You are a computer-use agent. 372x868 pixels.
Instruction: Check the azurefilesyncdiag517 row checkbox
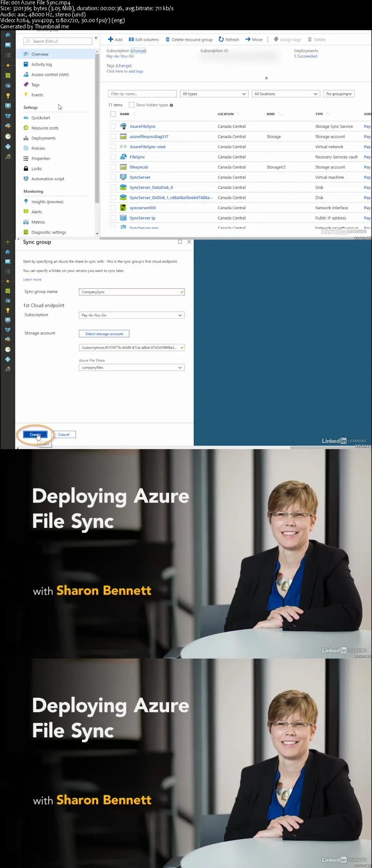pyautogui.click(x=113, y=136)
